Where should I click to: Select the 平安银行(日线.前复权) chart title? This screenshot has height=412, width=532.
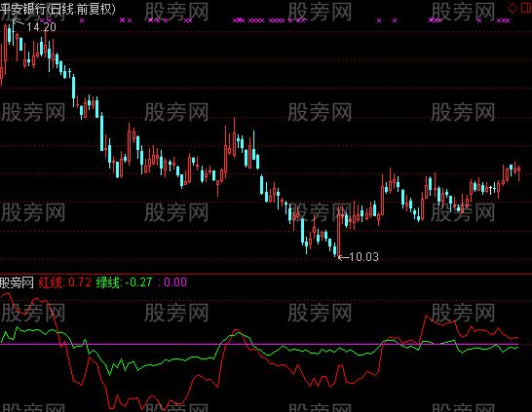click(x=57, y=9)
